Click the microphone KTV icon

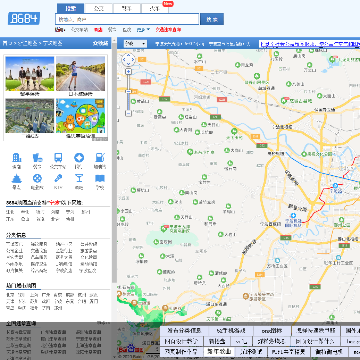58,178
